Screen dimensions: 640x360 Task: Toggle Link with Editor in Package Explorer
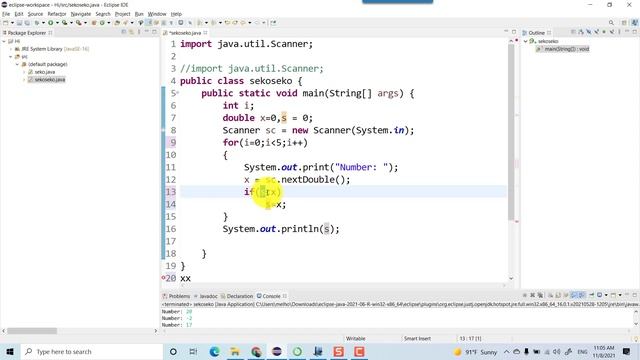131,32
